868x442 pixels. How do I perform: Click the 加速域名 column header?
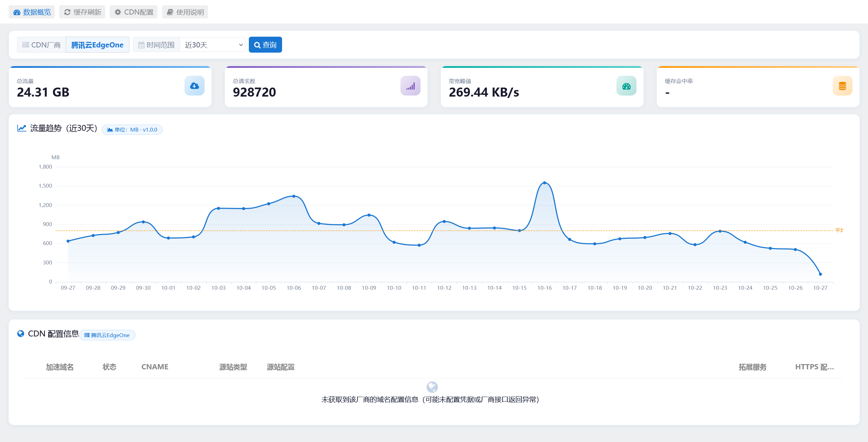pyautogui.click(x=60, y=367)
